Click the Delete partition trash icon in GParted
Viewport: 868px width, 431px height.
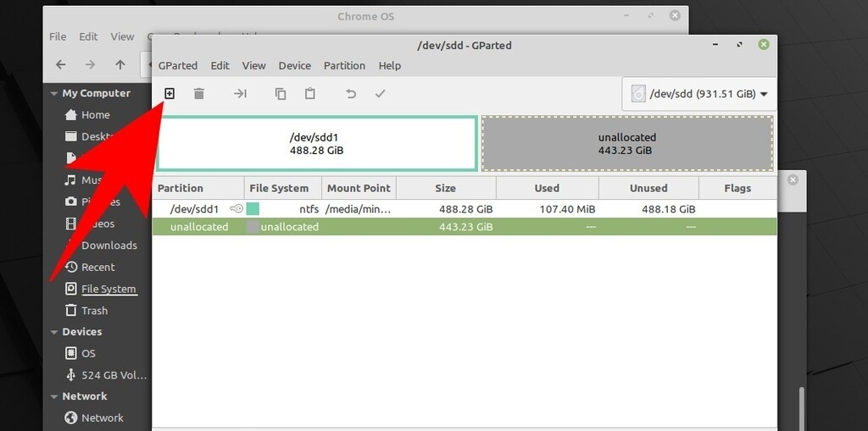click(x=198, y=93)
